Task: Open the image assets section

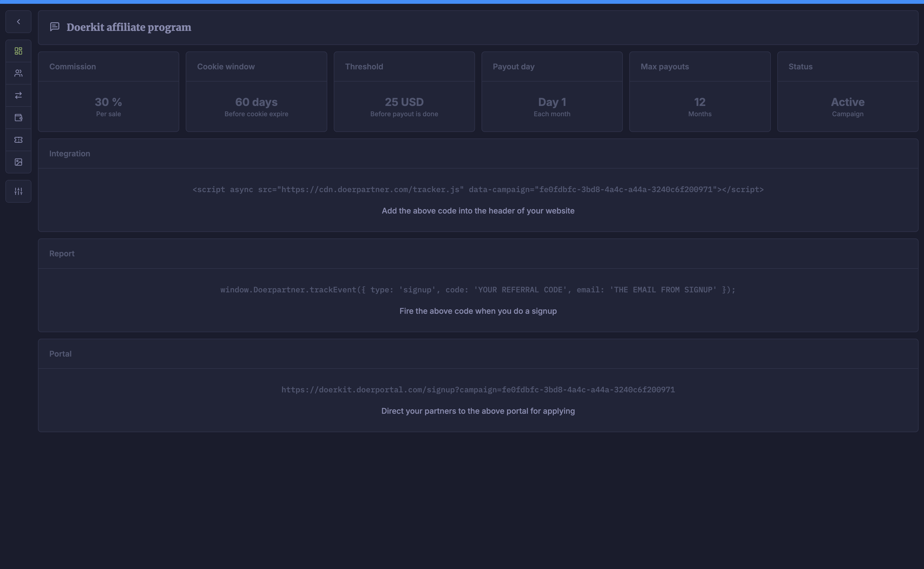Action: coord(18,162)
